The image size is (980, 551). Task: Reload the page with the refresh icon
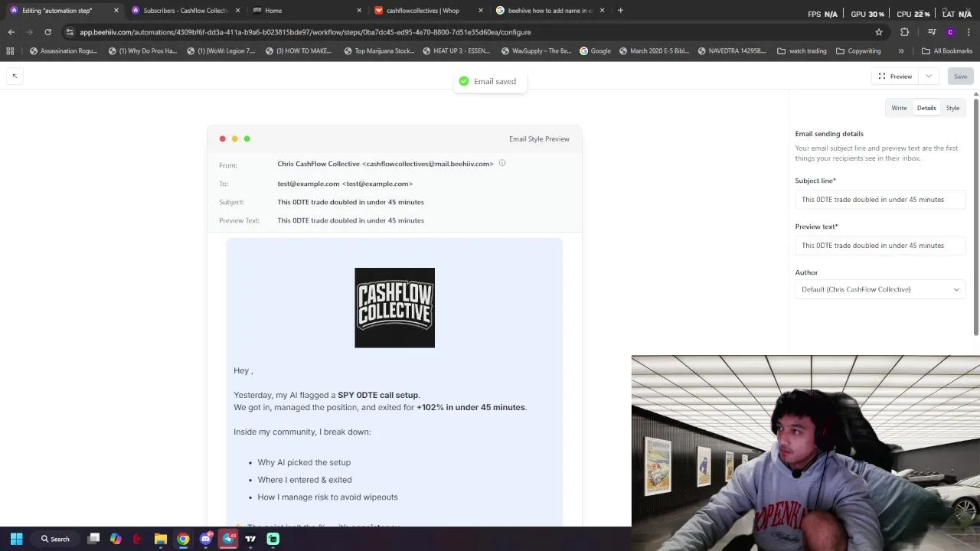point(48,32)
